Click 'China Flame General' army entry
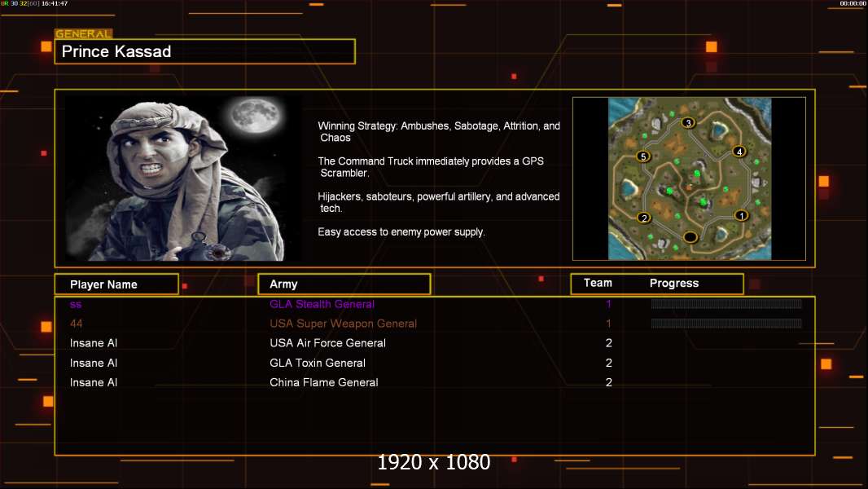868x489 pixels. point(324,382)
